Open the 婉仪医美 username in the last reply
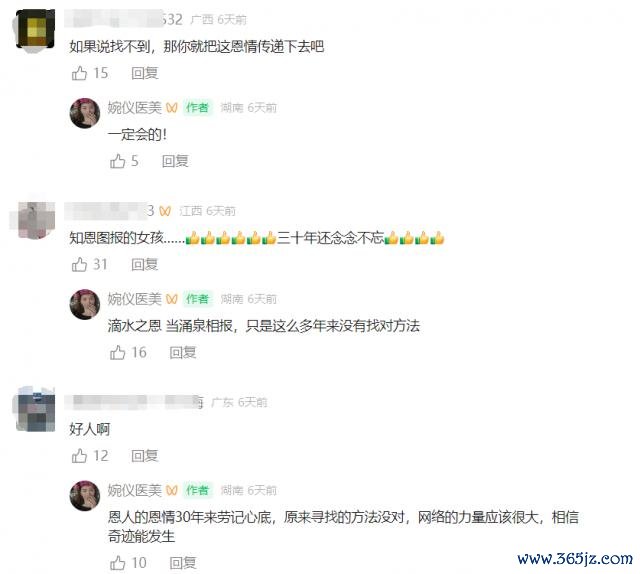Image resolution: width=640 pixels, height=574 pixels. (135, 490)
